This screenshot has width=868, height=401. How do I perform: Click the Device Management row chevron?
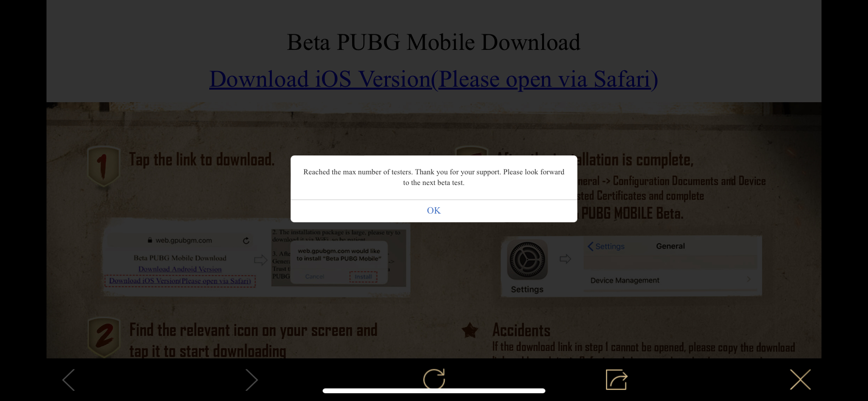pyautogui.click(x=749, y=279)
